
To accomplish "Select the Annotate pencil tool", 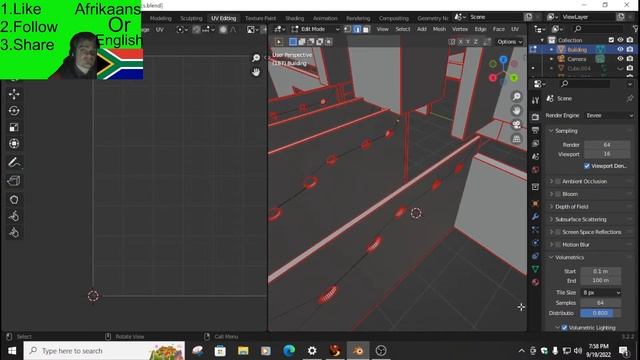I will coord(14,162).
